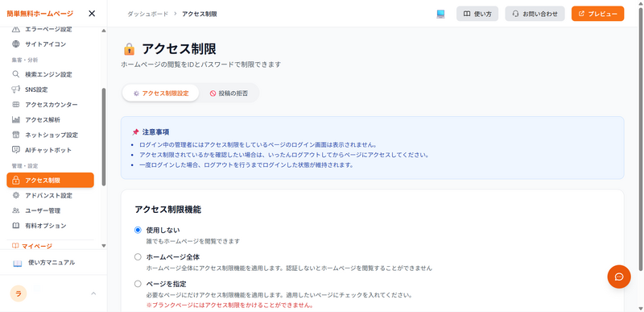Image resolution: width=644 pixels, height=312 pixels.
Task: Click the bar chart icon for アクセス解析
Action: pos(15,120)
